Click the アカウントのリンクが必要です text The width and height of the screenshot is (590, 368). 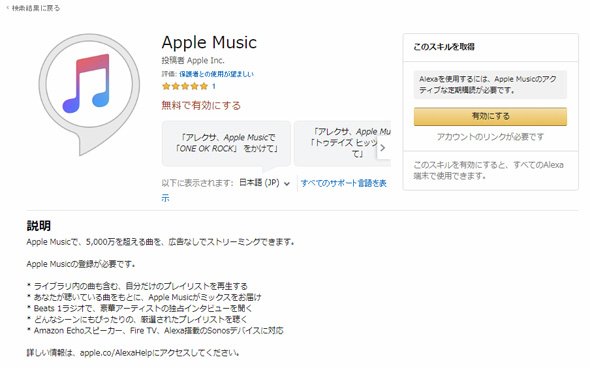[490, 137]
